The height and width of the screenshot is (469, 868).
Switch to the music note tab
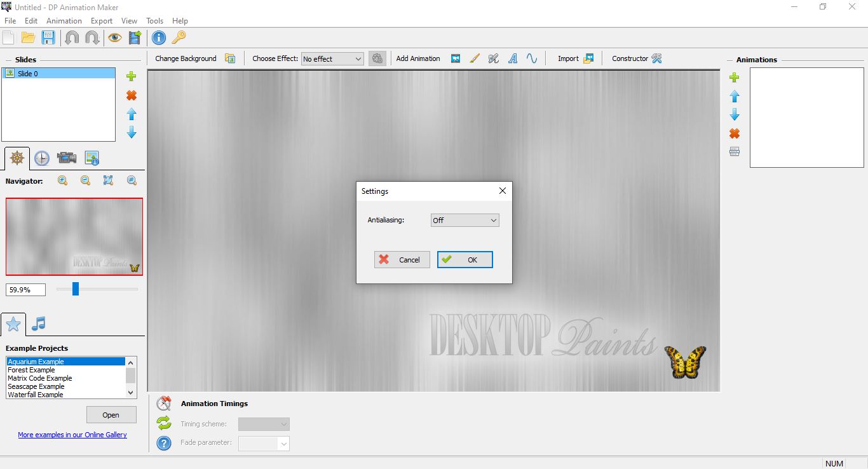click(x=39, y=324)
